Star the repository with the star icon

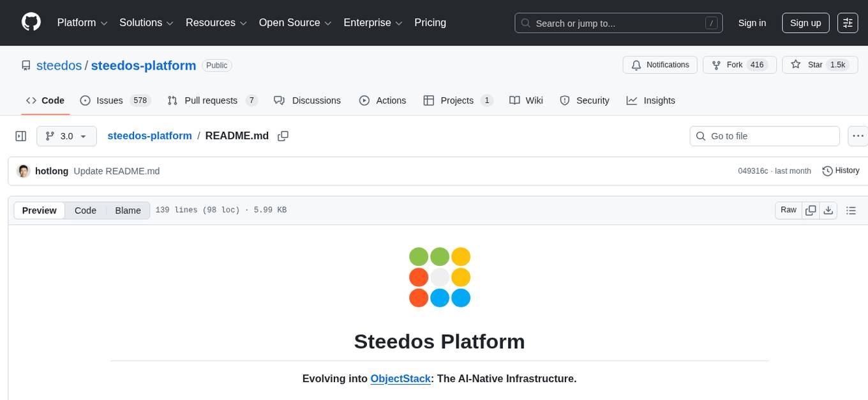click(x=796, y=65)
